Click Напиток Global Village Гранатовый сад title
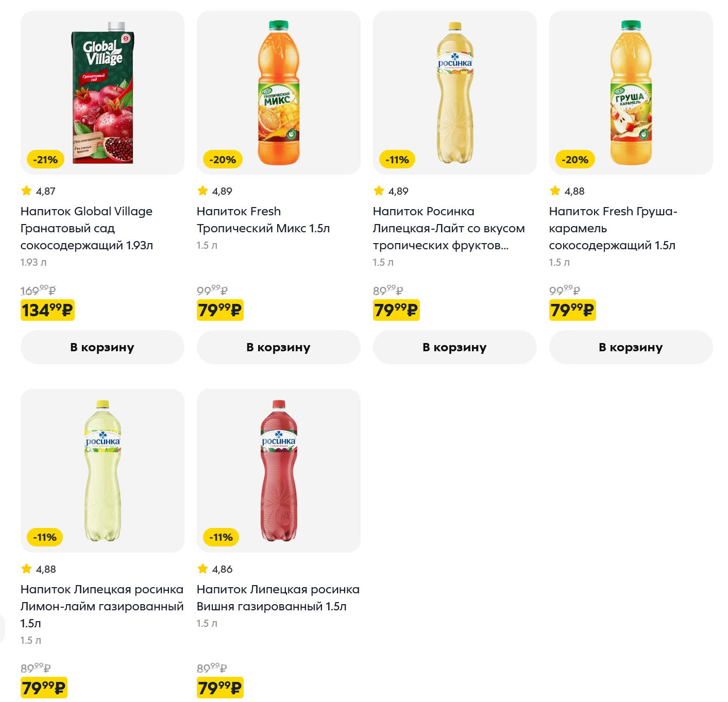Viewport: 728px width, 702px height. coord(87,228)
